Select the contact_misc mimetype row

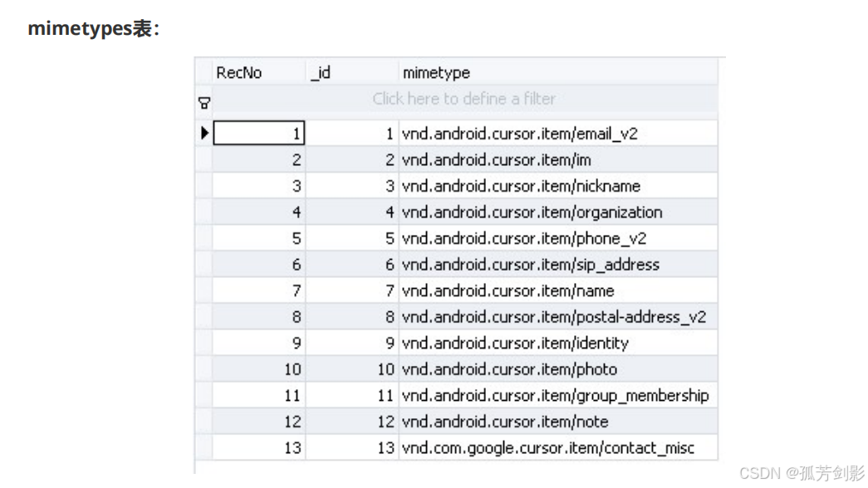[x=548, y=448]
